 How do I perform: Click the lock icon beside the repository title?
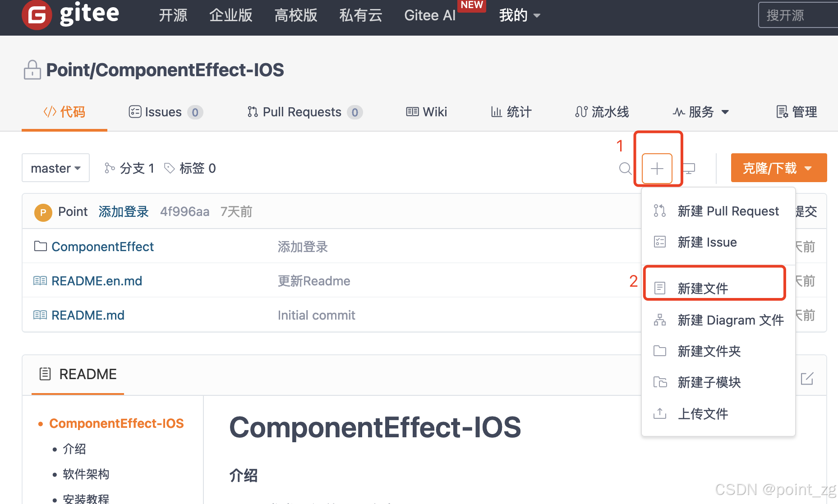pyautogui.click(x=32, y=69)
